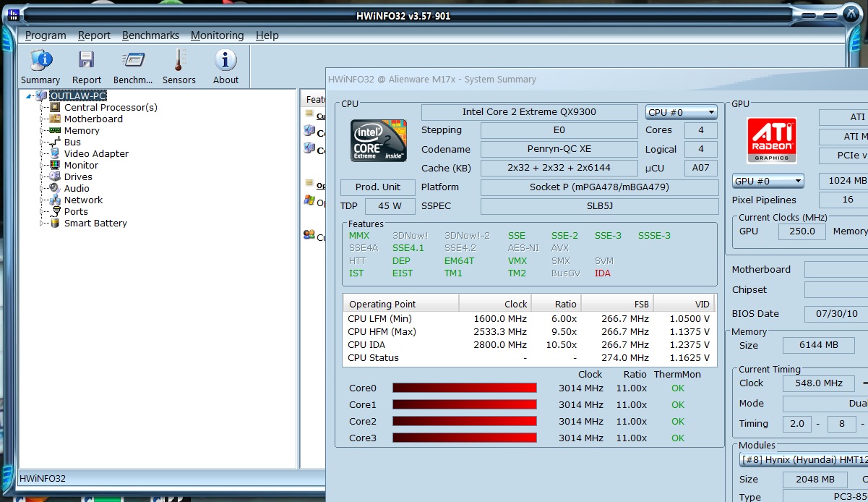Select Smart Battery tree node
The image size is (868, 502).
95,224
